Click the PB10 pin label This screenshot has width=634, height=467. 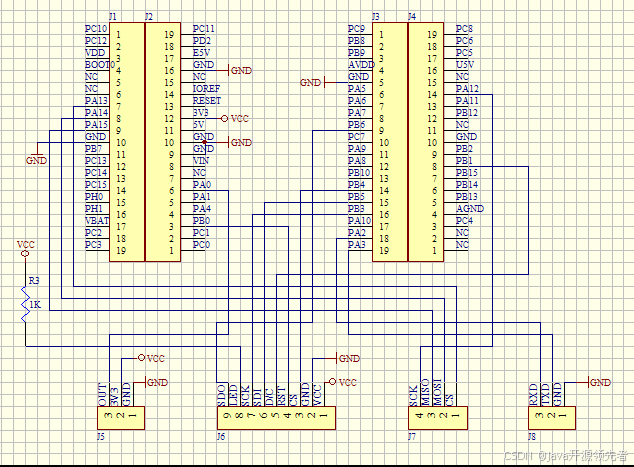359,172
